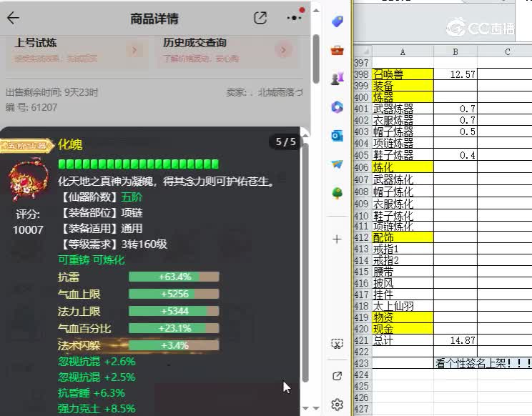The width and height of the screenshot is (532, 416).
Task: Select cell 总计
Action: point(403,340)
